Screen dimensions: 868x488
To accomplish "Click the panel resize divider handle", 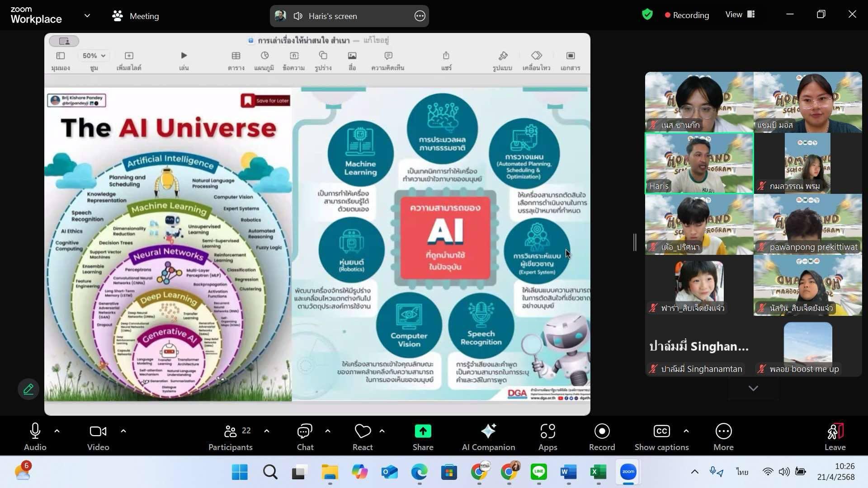I will coord(635,243).
